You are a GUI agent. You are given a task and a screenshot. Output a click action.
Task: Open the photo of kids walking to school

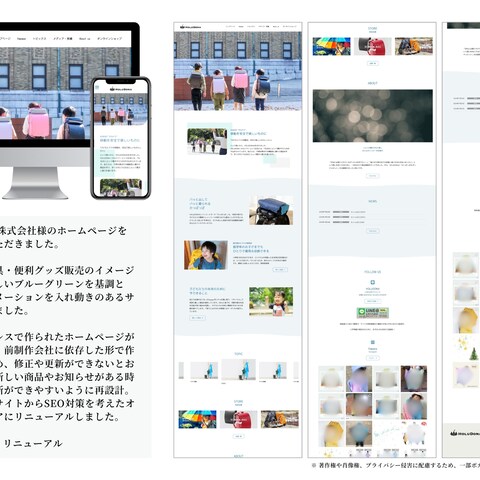[x=207, y=141]
